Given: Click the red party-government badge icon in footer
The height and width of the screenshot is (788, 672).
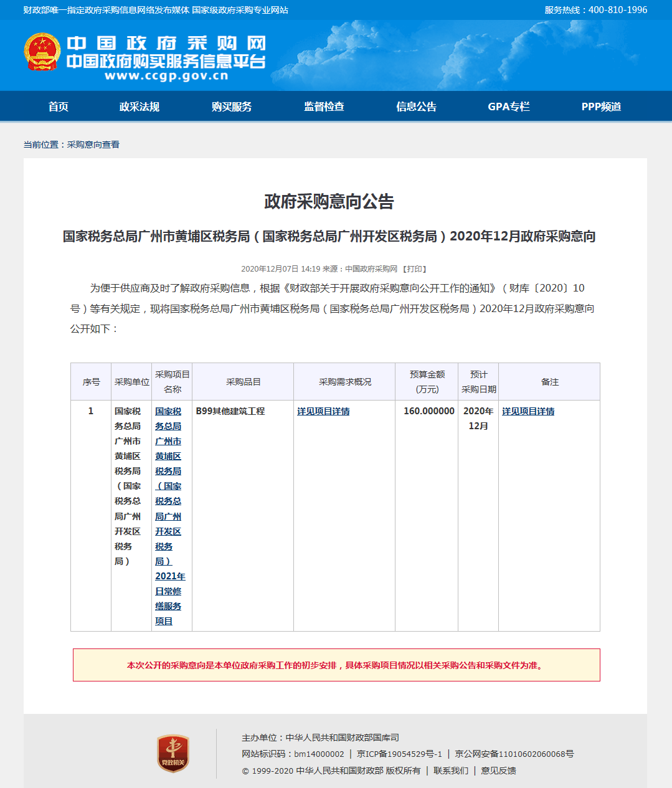Looking at the screenshot, I should point(173,754).
